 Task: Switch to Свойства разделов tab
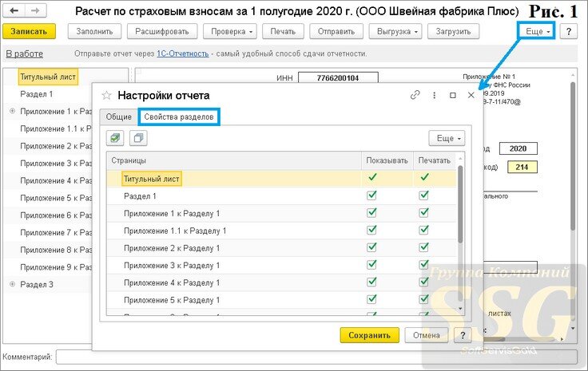pos(179,116)
